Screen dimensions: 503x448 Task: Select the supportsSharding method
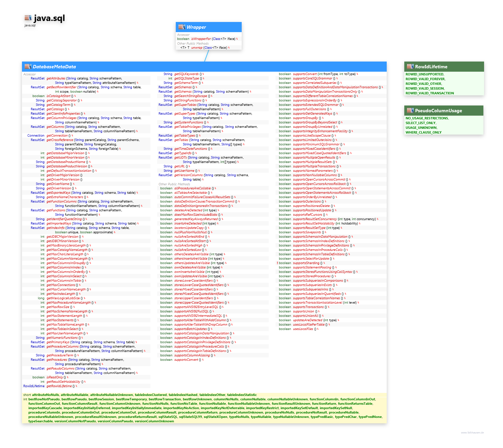click(306, 263)
